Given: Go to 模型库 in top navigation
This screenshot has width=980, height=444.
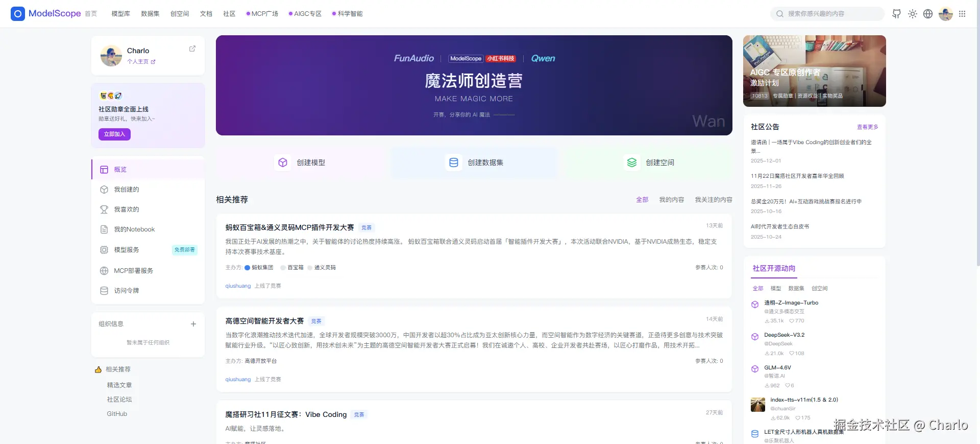Looking at the screenshot, I should 121,14.
